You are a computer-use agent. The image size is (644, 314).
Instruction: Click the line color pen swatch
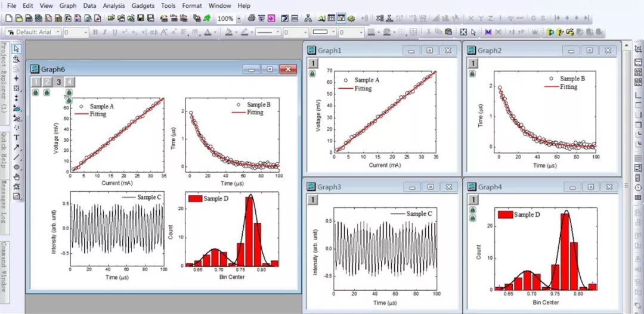(x=244, y=32)
